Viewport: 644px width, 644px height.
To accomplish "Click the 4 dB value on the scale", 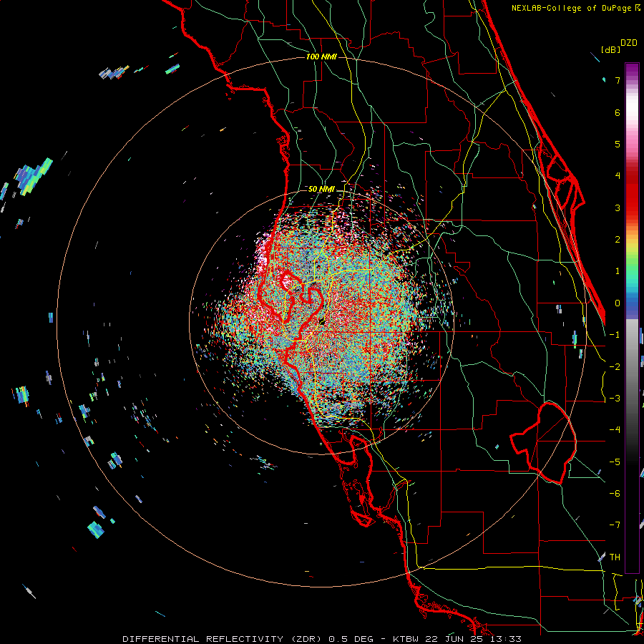I will click(618, 176).
